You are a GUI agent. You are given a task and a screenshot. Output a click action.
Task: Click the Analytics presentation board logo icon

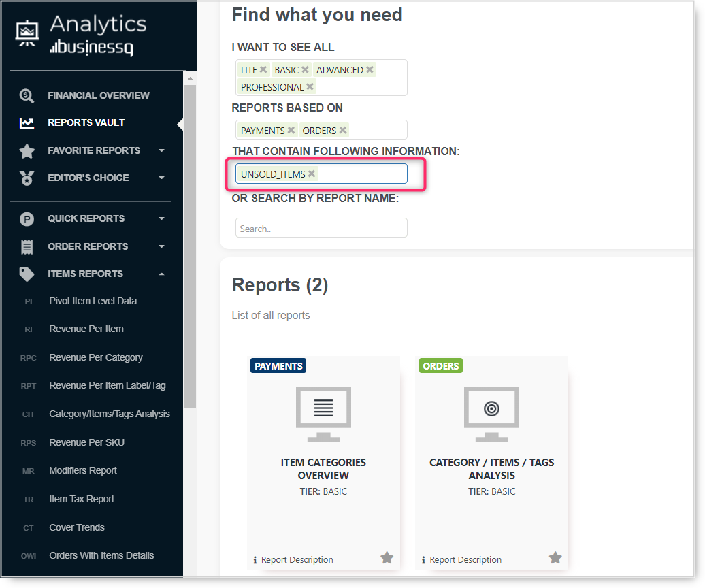click(27, 34)
